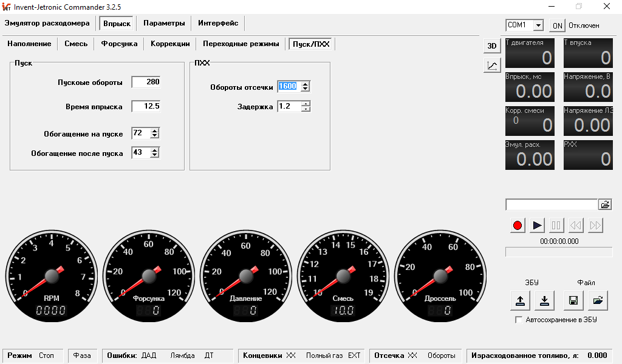Click the Пусковые обороты input field
This screenshot has width=622, height=364.
tap(146, 82)
